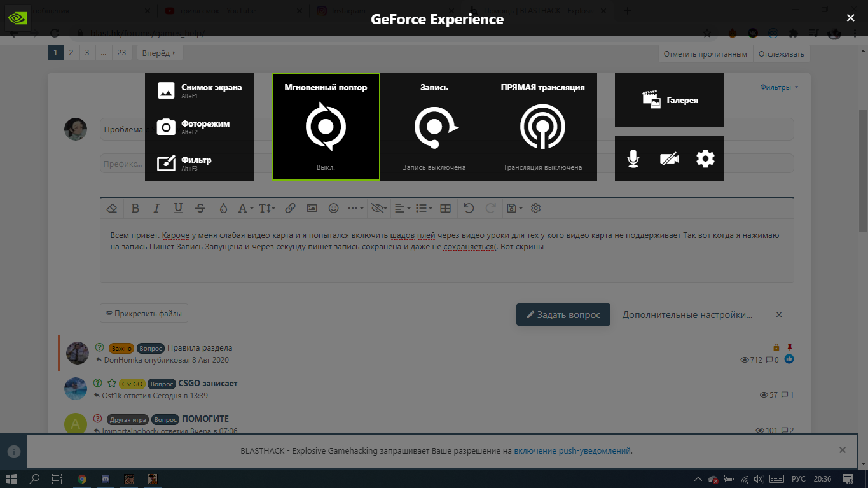Open Windows Start menu
The width and height of the screenshot is (868, 488).
12,478
